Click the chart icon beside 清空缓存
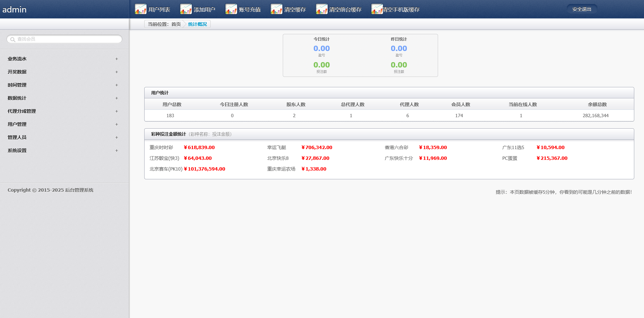The width and height of the screenshot is (644, 318). coord(276,9)
